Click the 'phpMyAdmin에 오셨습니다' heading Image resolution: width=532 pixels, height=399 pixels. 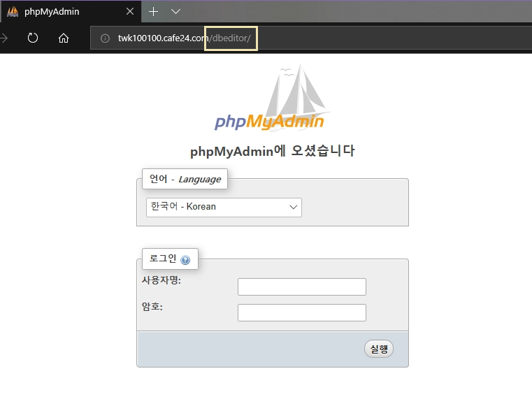click(x=273, y=151)
